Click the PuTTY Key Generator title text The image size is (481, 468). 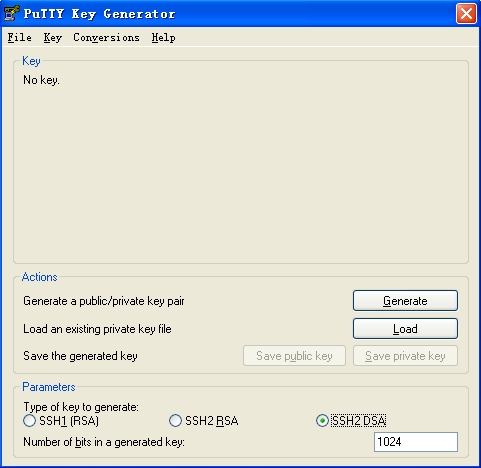99,14
